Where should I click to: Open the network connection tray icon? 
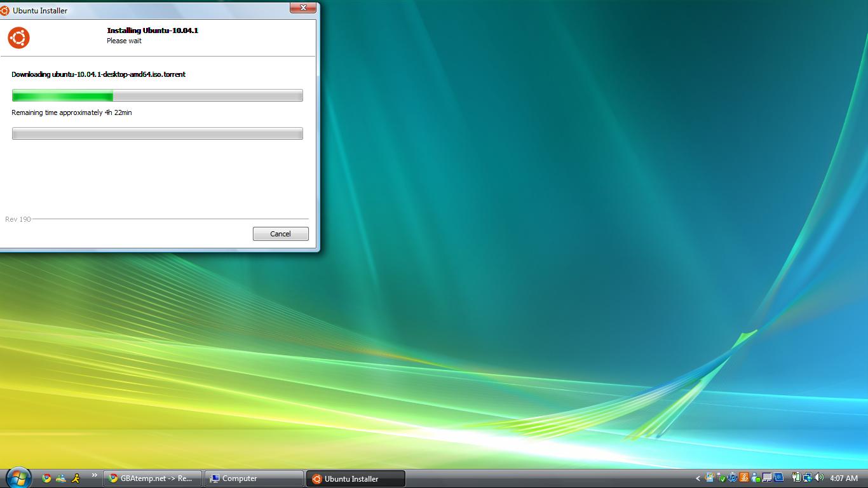808,478
